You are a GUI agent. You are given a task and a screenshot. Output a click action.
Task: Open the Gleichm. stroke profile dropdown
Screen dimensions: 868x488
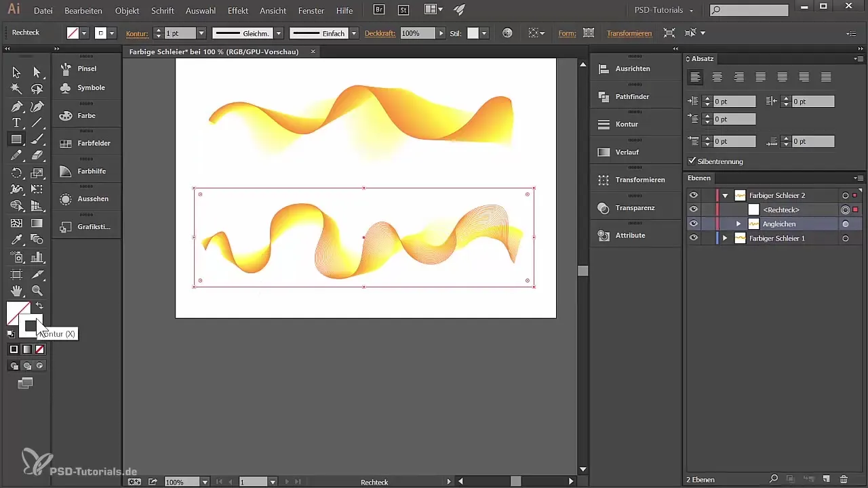pos(279,33)
